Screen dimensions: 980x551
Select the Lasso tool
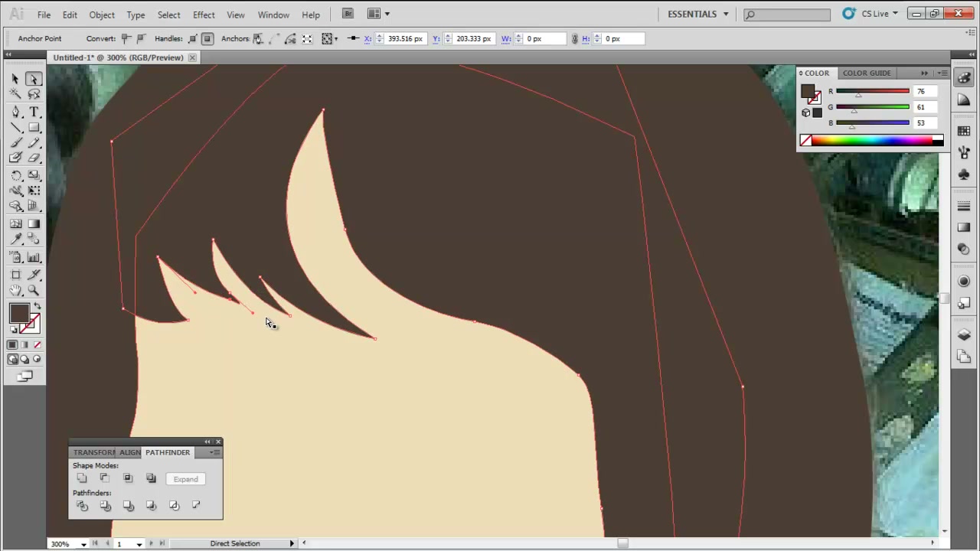coord(34,94)
